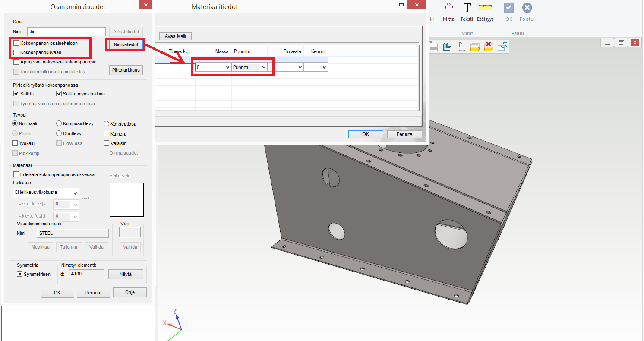Select the Teksti text tool
The height and width of the screenshot is (341, 644).
[x=467, y=12]
